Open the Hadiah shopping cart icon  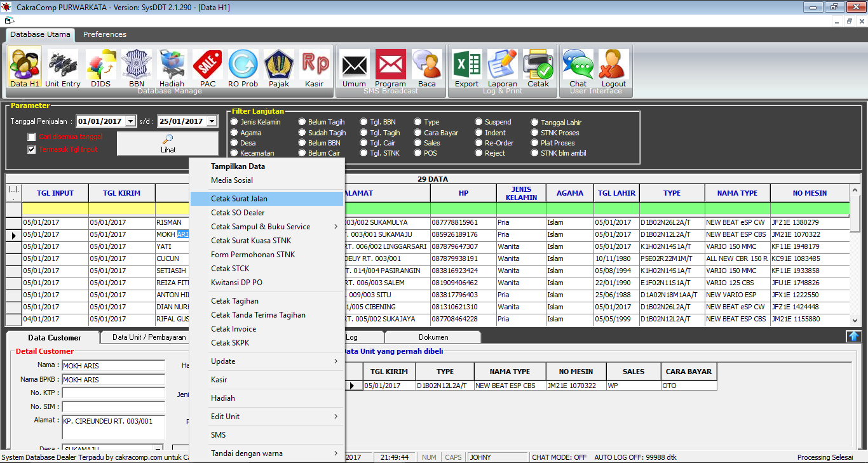click(172, 67)
